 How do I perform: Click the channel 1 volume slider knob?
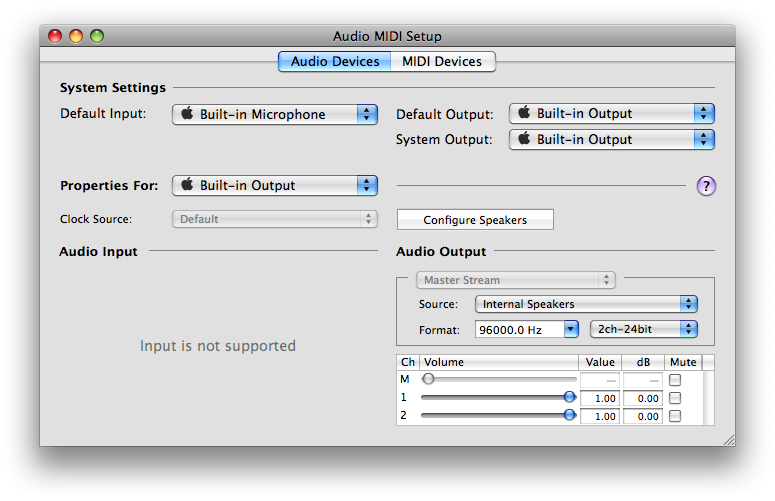click(570, 397)
